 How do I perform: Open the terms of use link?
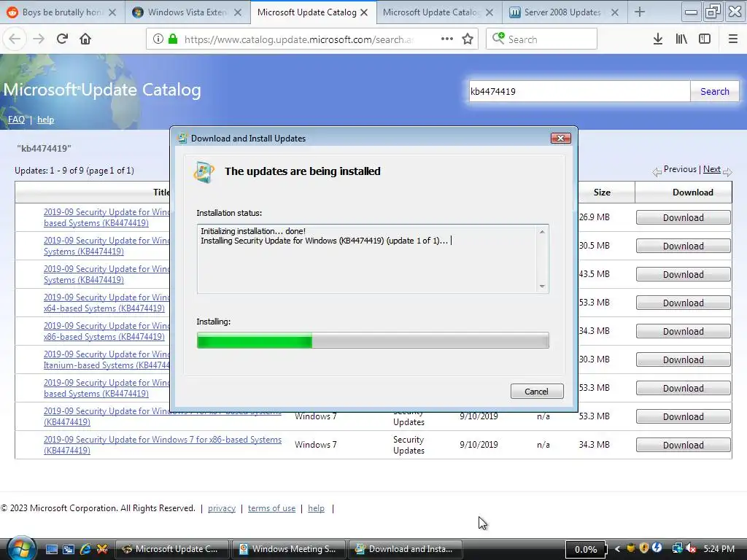coord(271,508)
